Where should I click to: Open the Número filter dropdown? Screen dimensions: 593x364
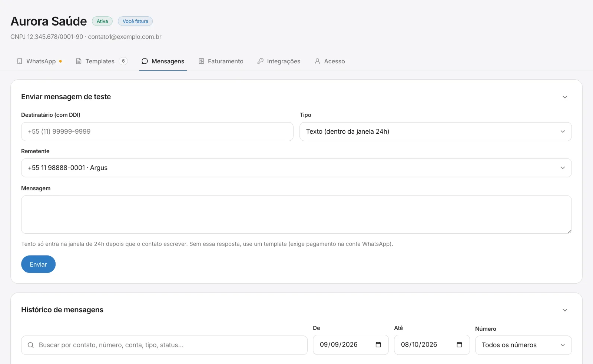pos(523,345)
